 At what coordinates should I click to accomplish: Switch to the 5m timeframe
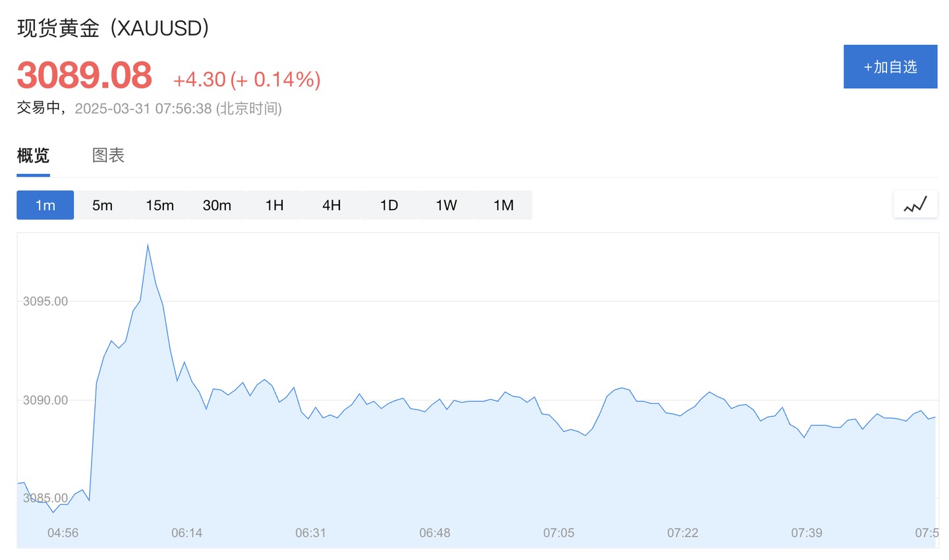point(102,205)
